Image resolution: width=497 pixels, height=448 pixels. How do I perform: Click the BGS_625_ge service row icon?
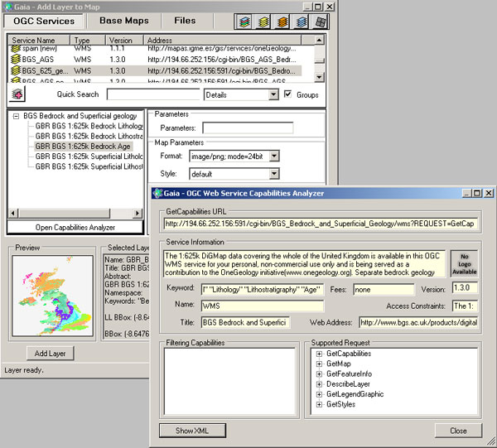(x=16, y=70)
